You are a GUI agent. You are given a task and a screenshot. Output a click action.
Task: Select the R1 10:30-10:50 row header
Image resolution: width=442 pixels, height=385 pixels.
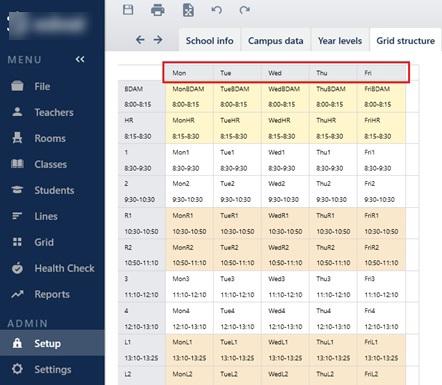click(x=142, y=223)
